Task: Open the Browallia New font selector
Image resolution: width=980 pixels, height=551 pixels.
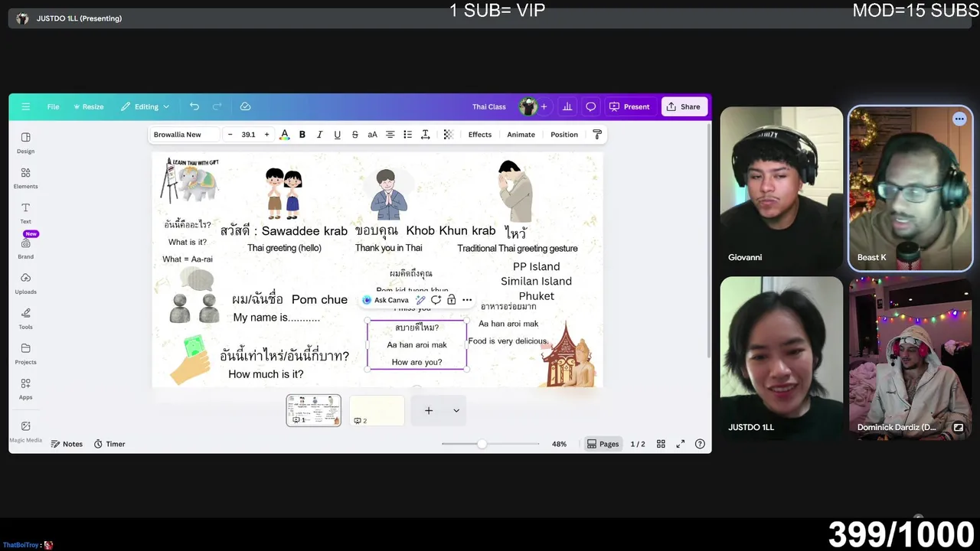Action: tap(184, 135)
